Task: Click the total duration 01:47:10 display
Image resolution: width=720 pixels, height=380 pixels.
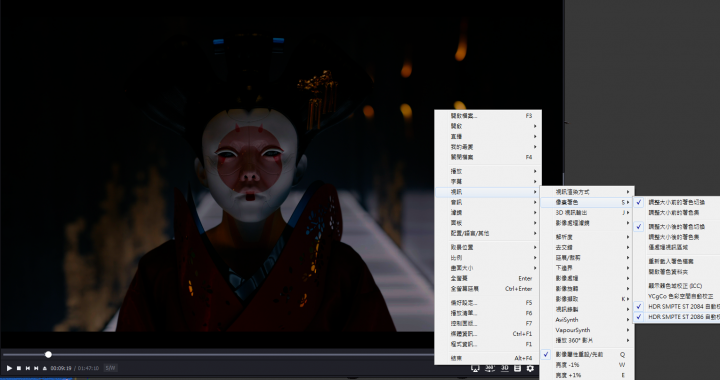Action: pyautogui.click(x=88, y=368)
